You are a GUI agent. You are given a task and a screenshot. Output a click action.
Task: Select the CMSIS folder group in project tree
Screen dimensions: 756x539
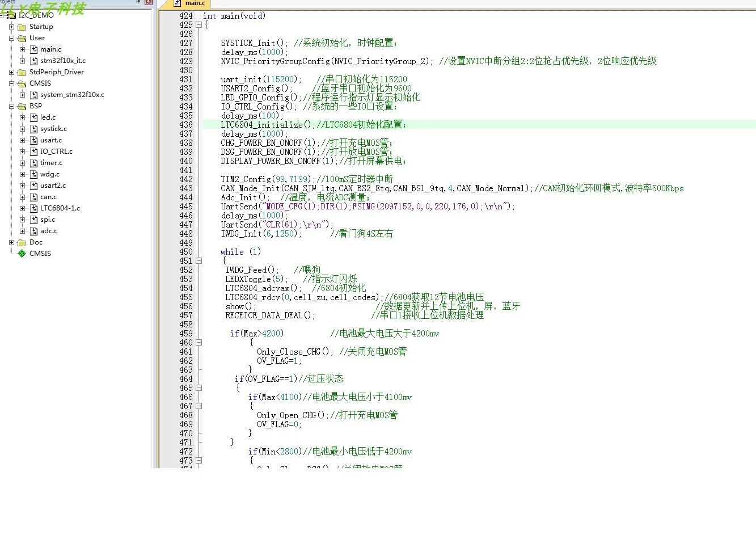(x=40, y=83)
